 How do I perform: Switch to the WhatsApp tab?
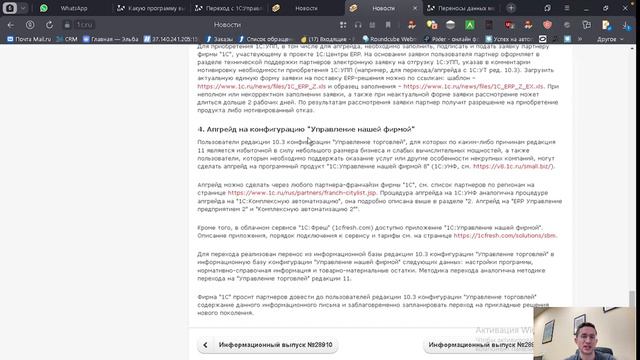(x=74, y=8)
